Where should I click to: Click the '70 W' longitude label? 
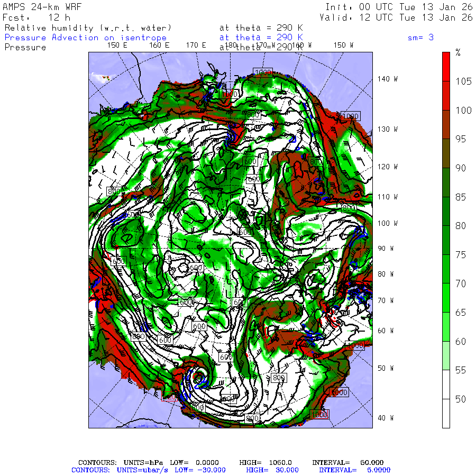pos(386,300)
